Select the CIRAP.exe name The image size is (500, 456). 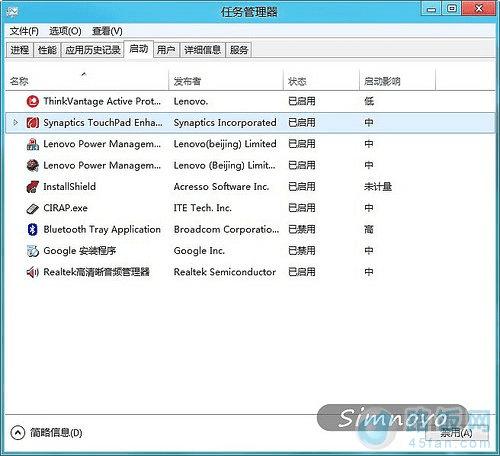tap(65, 208)
